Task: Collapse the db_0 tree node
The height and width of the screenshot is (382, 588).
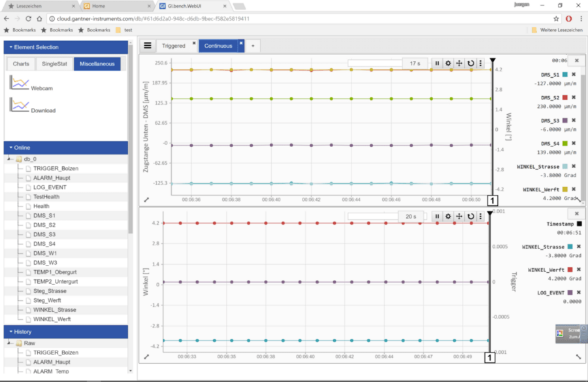Action: click(x=9, y=159)
